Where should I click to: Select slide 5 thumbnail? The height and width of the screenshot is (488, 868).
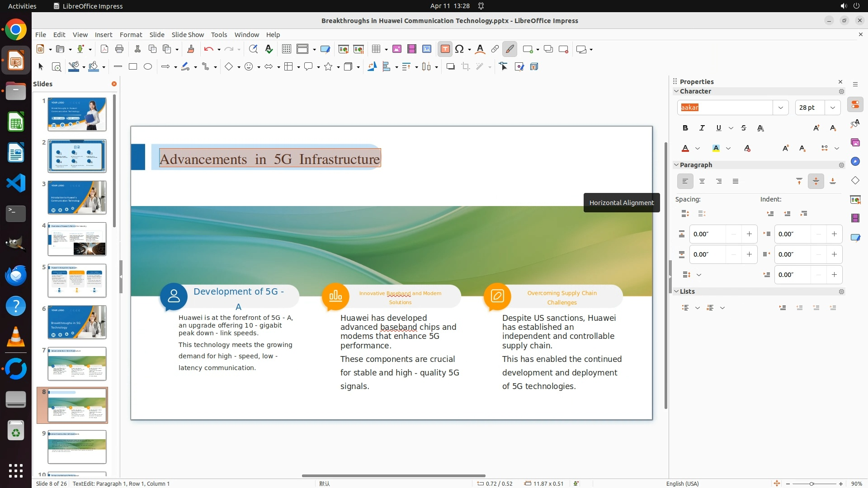77,281
